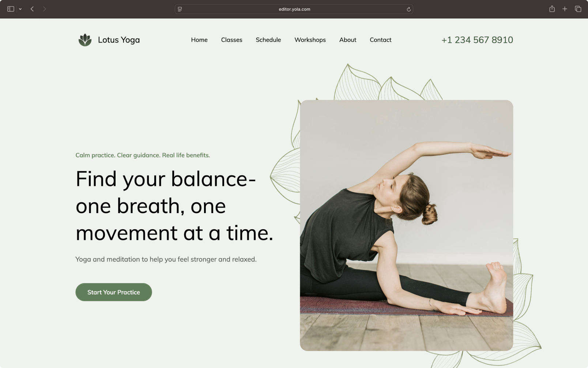Open the Share icon in toolbar
The height and width of the screenshot is (368, 588).
coord(552,9)
